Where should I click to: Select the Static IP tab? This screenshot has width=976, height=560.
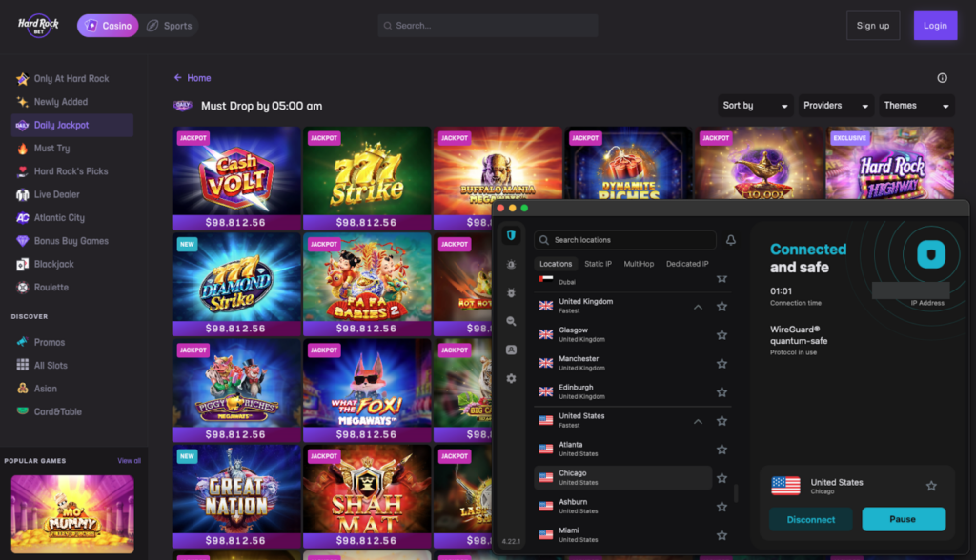(x=598, y=264)
